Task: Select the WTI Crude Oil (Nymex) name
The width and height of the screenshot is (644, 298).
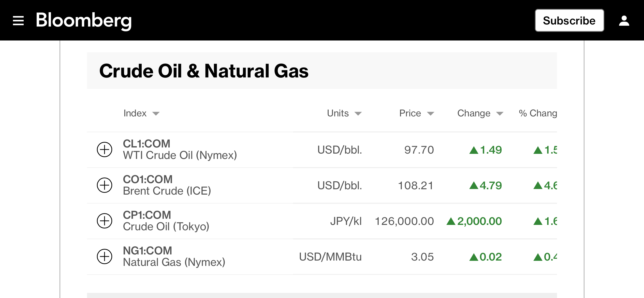Action: (x=180, y=155)
